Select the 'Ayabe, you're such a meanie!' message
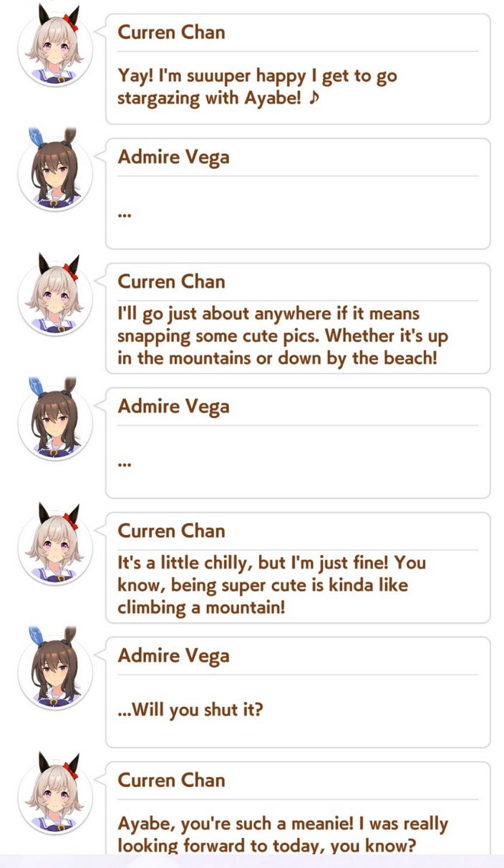 283,834
